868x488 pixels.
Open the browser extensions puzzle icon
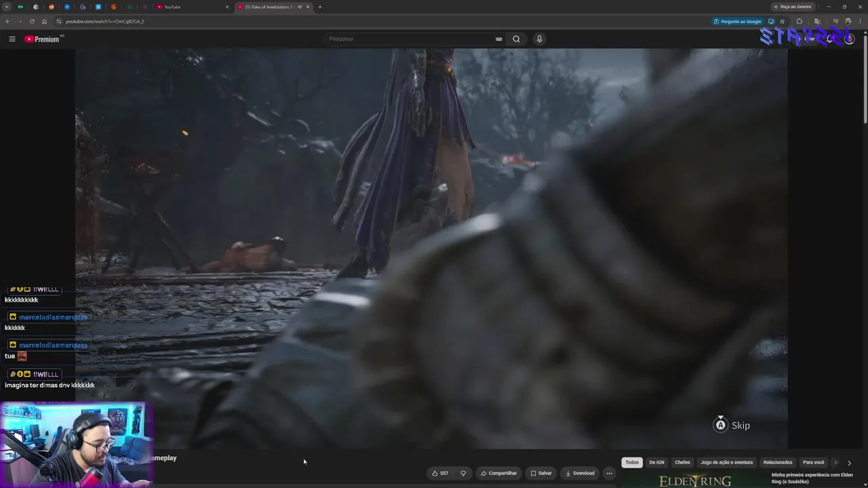(x=799, y=21)
